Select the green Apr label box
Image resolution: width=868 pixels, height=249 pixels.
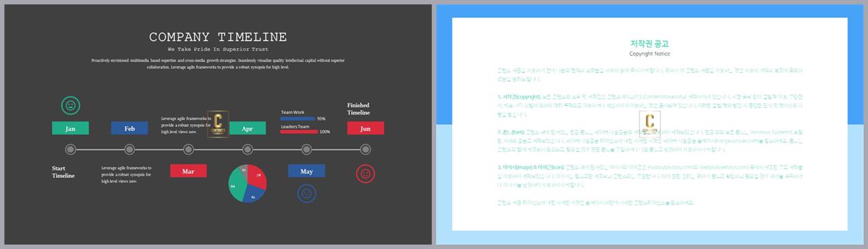point(248,128)
